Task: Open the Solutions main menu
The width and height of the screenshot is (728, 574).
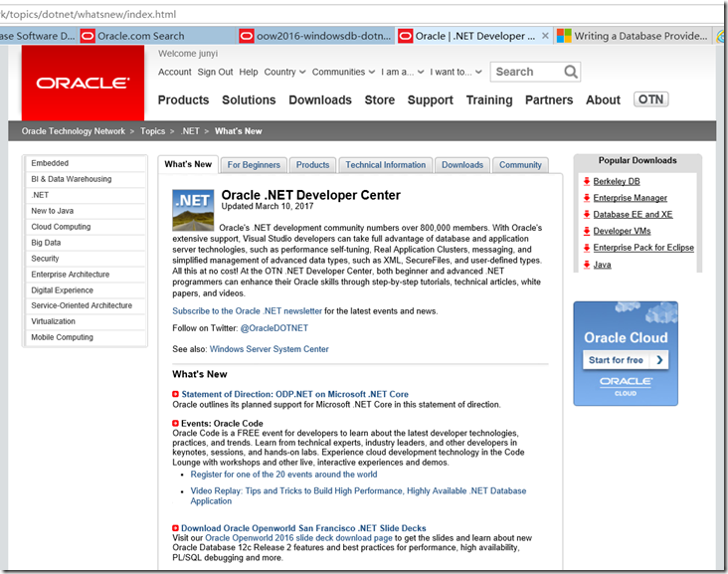Action: point(249,99)
